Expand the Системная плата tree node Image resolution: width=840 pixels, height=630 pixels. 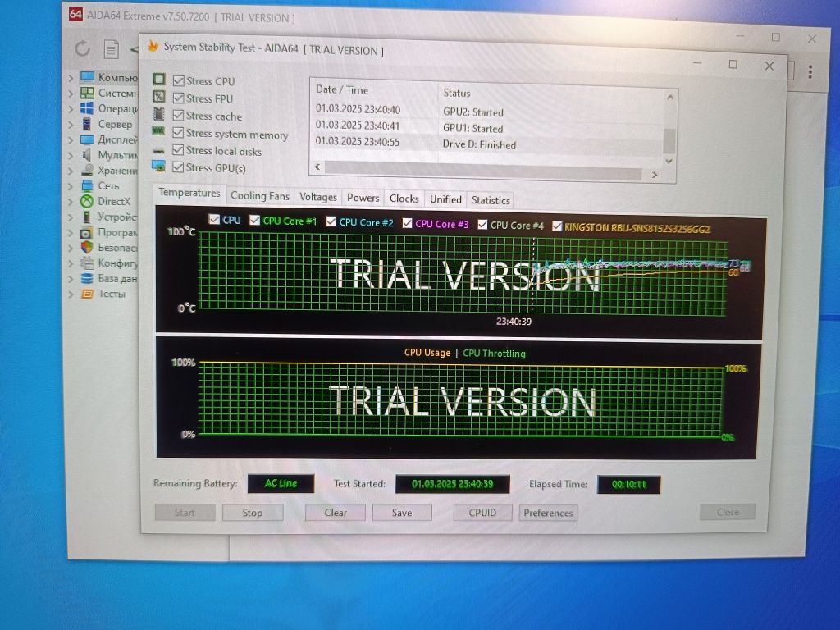click(x=71, y=94)
